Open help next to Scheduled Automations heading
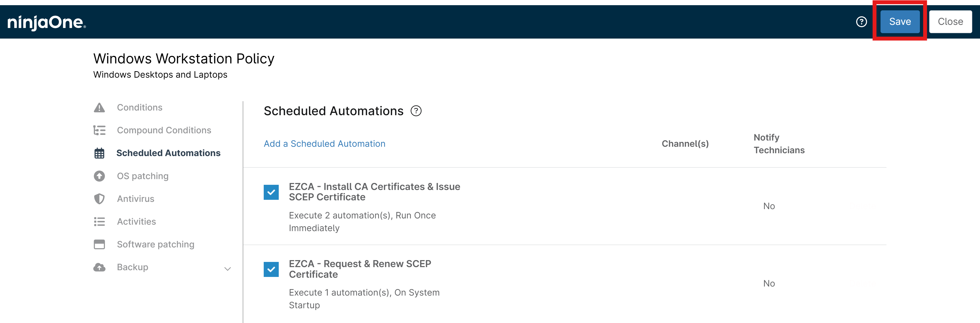 [416, 111]
